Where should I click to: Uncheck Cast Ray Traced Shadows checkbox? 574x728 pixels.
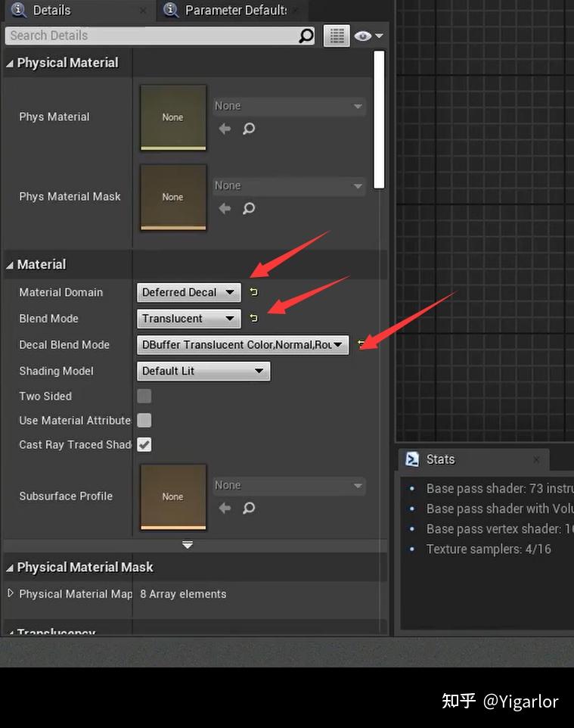pyautogui.click(x=144, y=444)
